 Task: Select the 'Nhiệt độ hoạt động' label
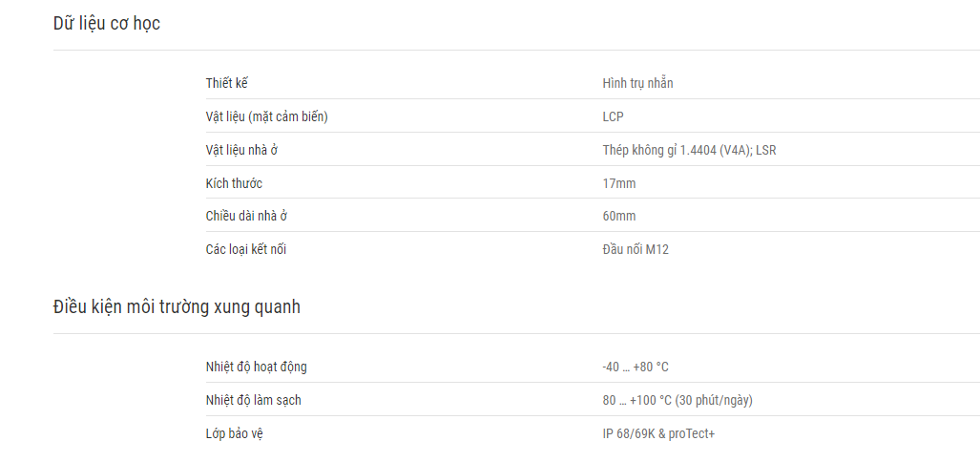tap(257, 367)
